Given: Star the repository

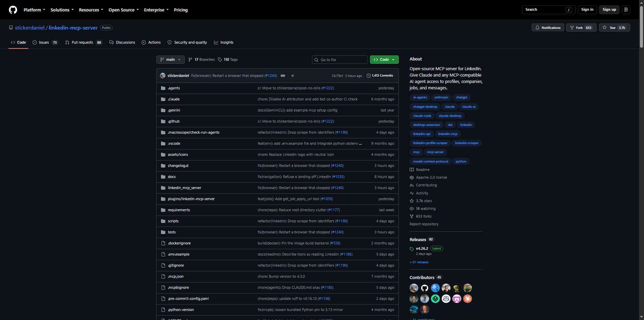Looking at the screenshot, I should click(x=614, y=28).
